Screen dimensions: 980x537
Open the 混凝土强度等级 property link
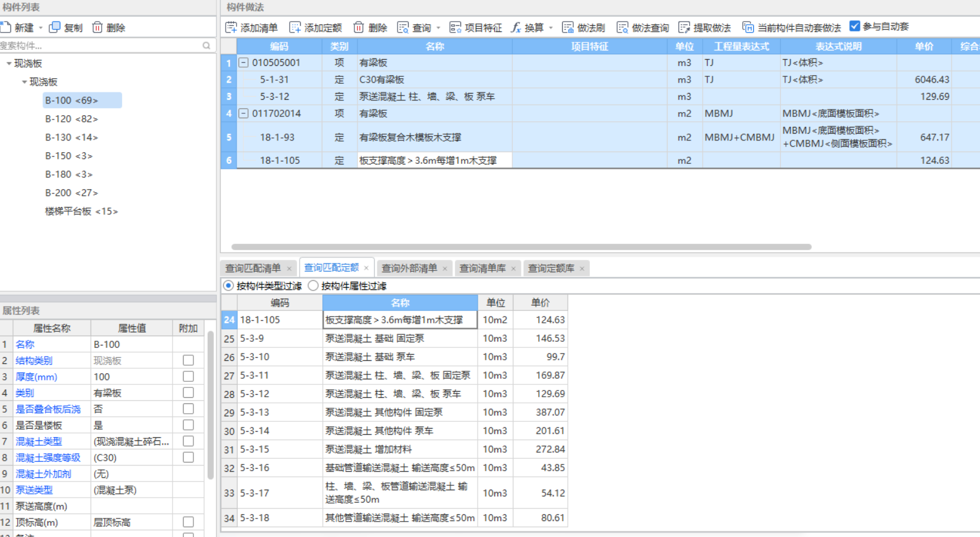point(48,458)
